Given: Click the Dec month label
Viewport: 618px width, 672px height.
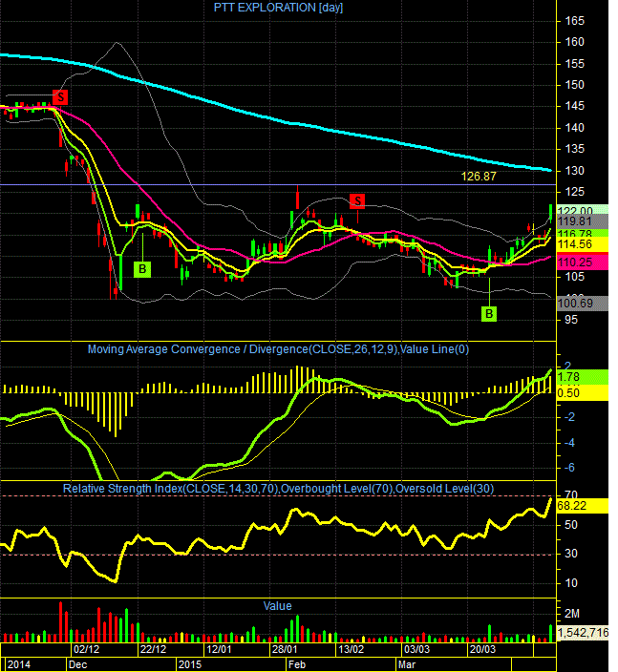Looking at the screenshot, I should (77, 664).
